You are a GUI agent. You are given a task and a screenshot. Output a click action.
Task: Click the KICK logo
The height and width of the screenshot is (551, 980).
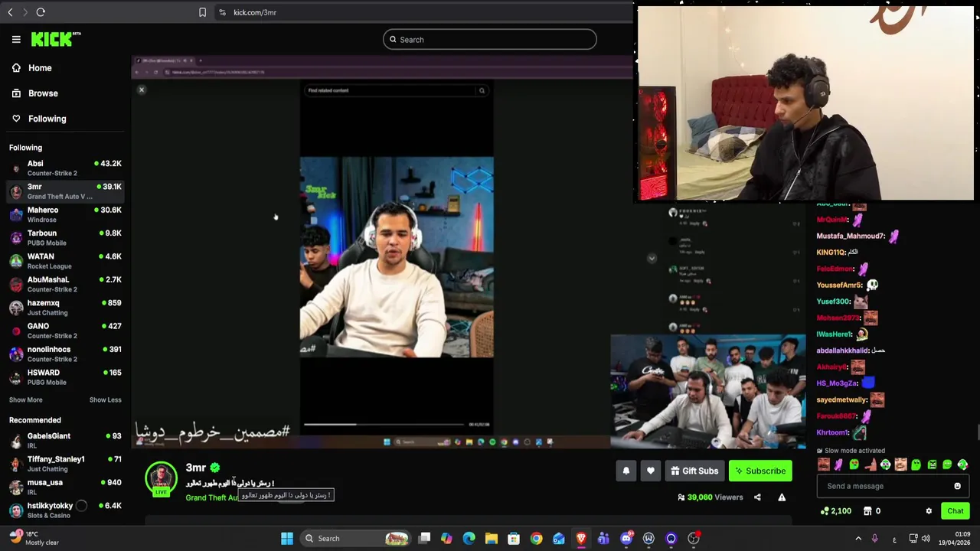[55, 39]
